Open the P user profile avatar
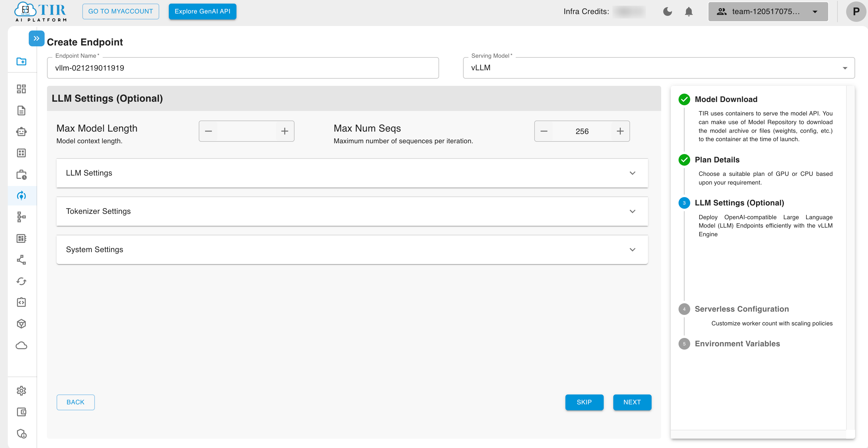Viewport: 868px width, 448px height. coord(856,11)
